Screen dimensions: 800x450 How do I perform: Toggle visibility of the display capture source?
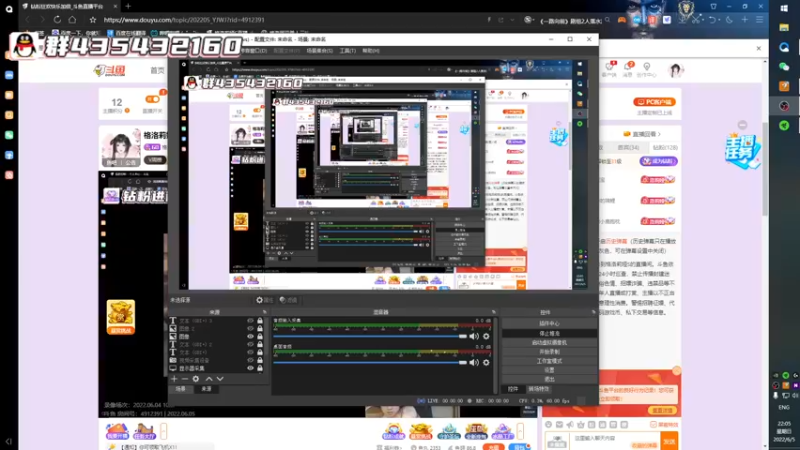click(x=250, y=368)
